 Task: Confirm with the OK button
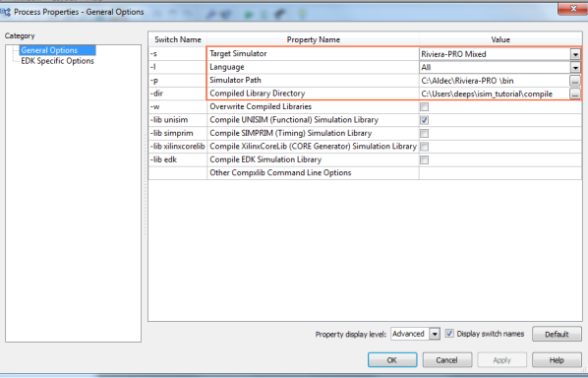click(392, 360)
